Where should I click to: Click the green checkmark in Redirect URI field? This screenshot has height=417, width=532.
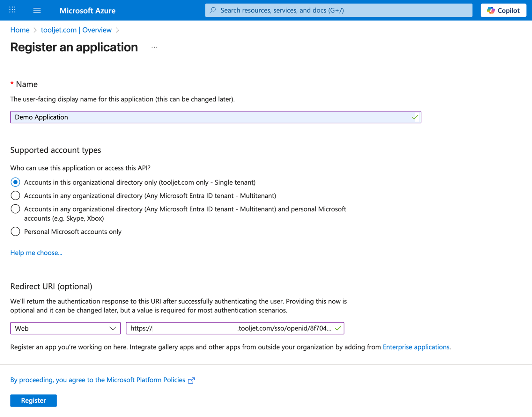pyautogui.click(x=338, y=328)
